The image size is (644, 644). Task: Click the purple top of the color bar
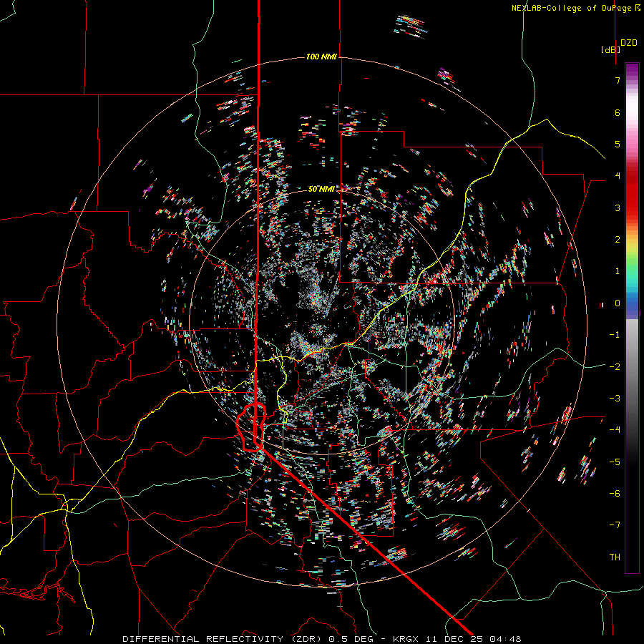pos(632,70)
